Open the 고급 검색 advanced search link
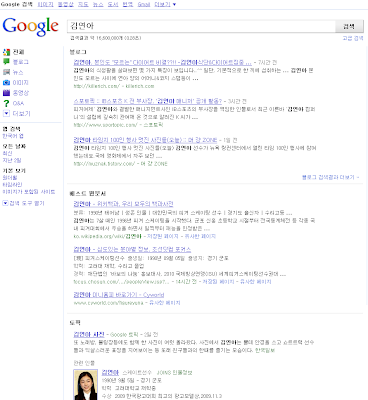368x400 pixels. [x=353, y=38]
